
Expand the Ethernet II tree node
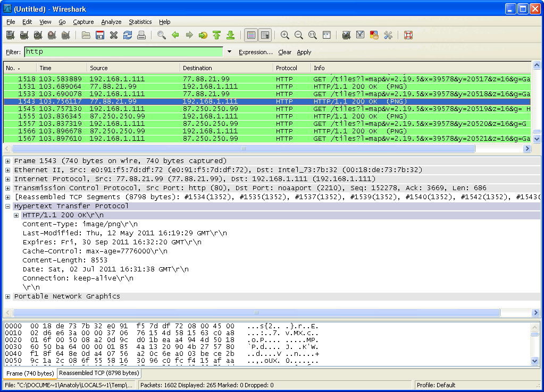point(8,170)
